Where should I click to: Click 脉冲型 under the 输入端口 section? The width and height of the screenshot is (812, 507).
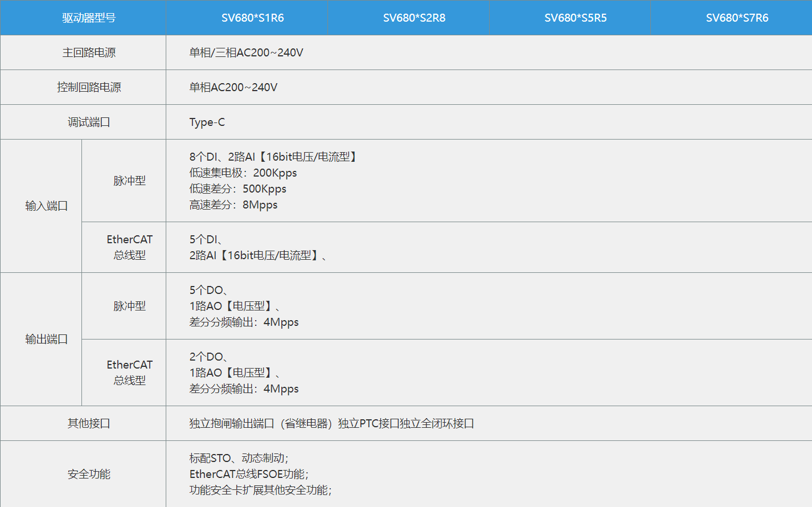[129, 181]
